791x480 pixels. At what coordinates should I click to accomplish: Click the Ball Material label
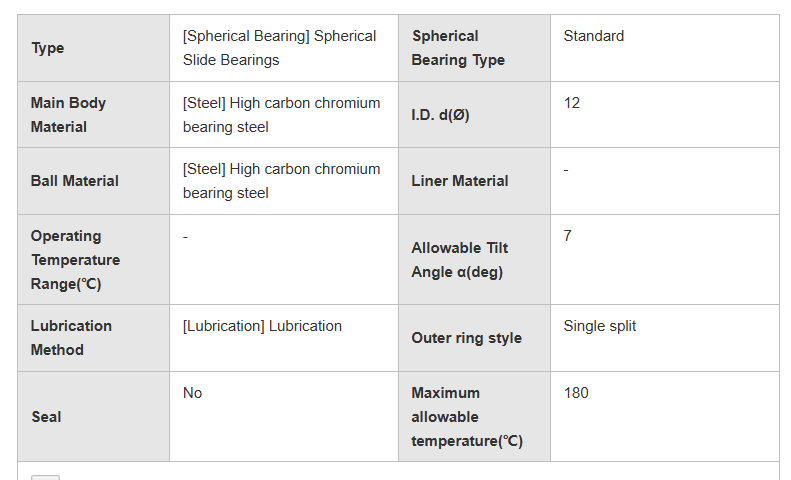[75, 181]
